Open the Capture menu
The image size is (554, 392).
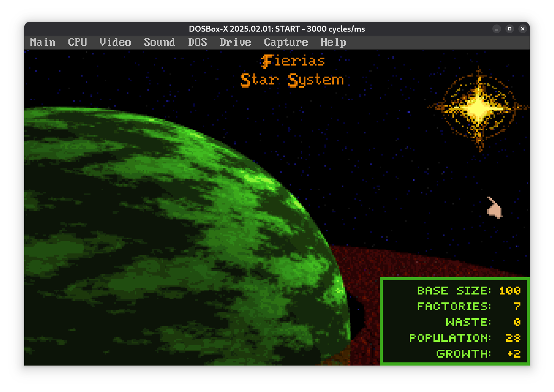pos(286,42)
